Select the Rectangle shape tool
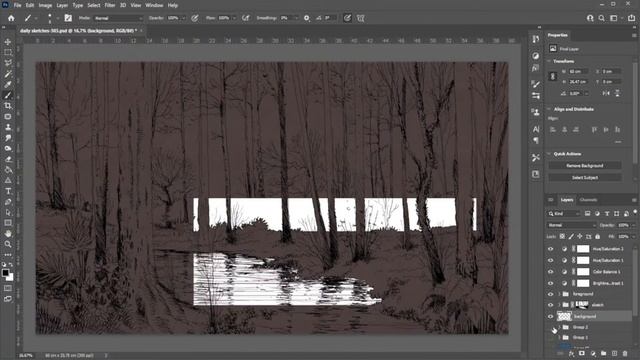 pyautogui.click(x=8, y=223)
